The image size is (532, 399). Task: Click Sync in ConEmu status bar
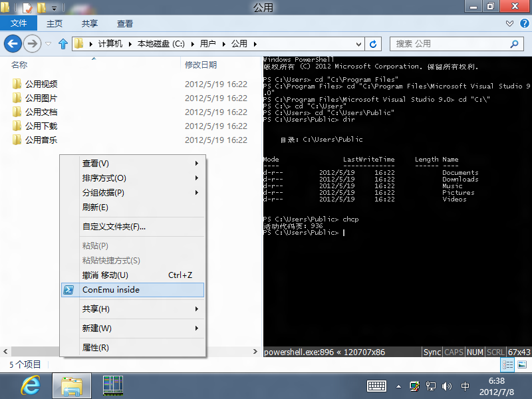[432, 352]
